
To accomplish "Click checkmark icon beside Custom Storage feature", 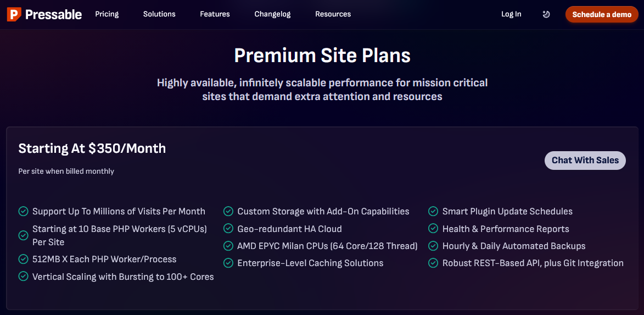I will [x=228, y=211].
